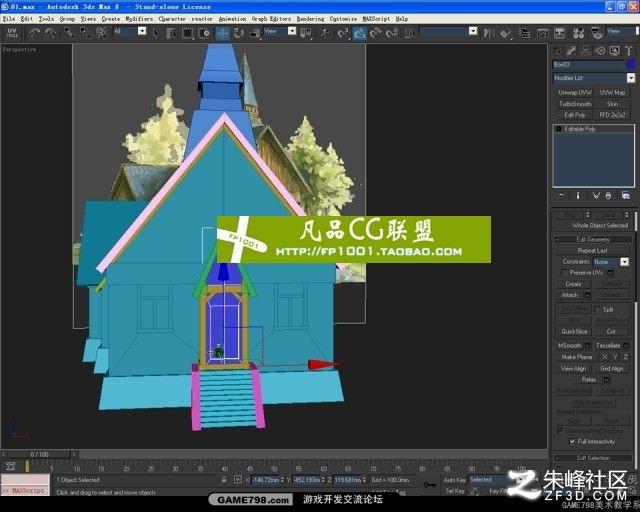The width and height of the screenshot is (640, 512).
Task: Toggle the Preserve UVs checkbox
Action: coord(564,272)
